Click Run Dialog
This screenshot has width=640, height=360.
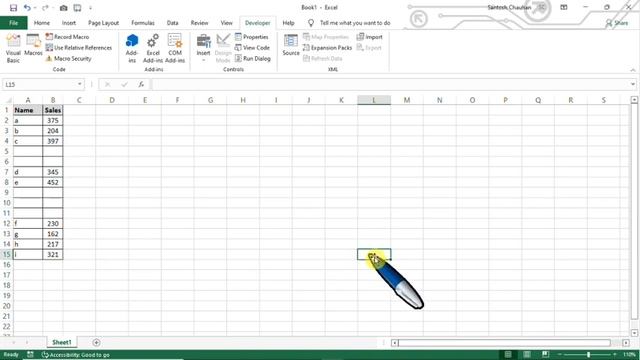tap(253, 59)
